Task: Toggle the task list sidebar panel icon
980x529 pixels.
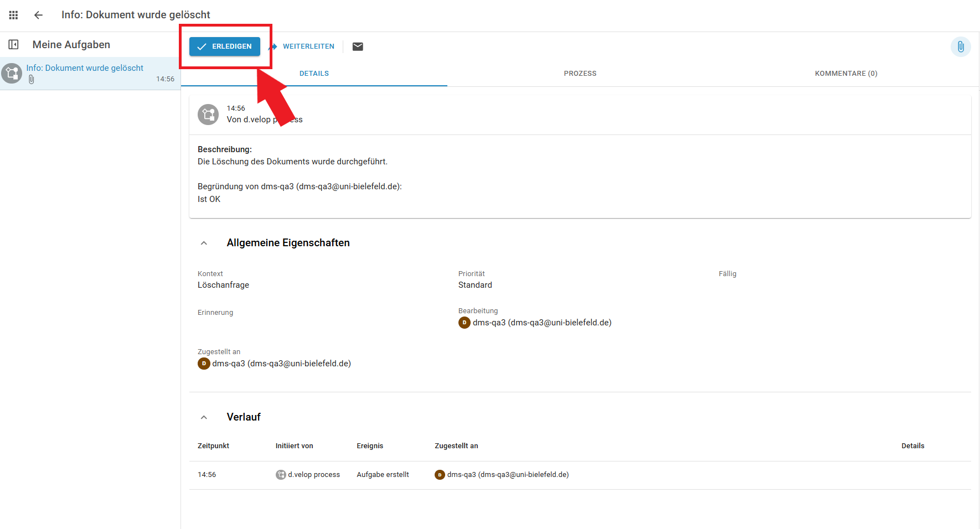Action: coord(13,45)
